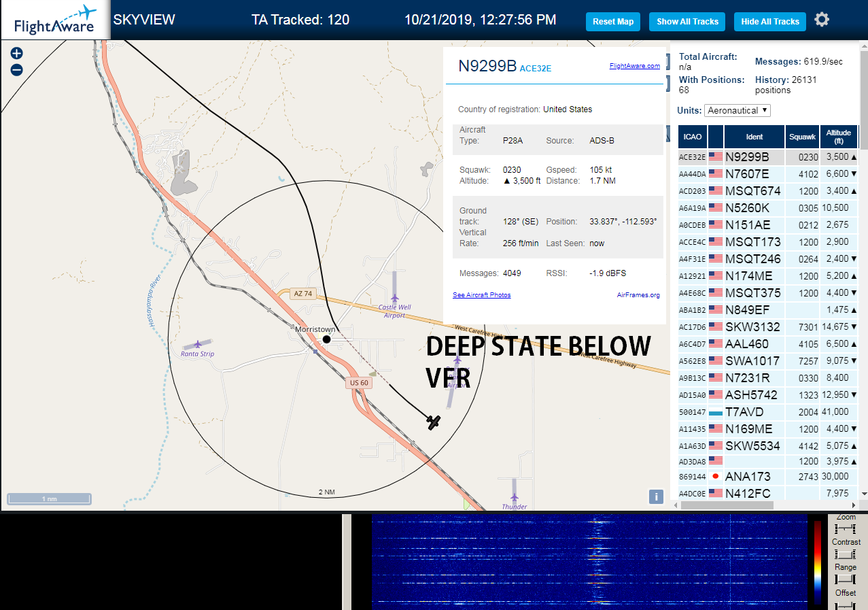Open See Aircraft Photos link
Screen dimensions: 868x610
click(x=482, y=295)
